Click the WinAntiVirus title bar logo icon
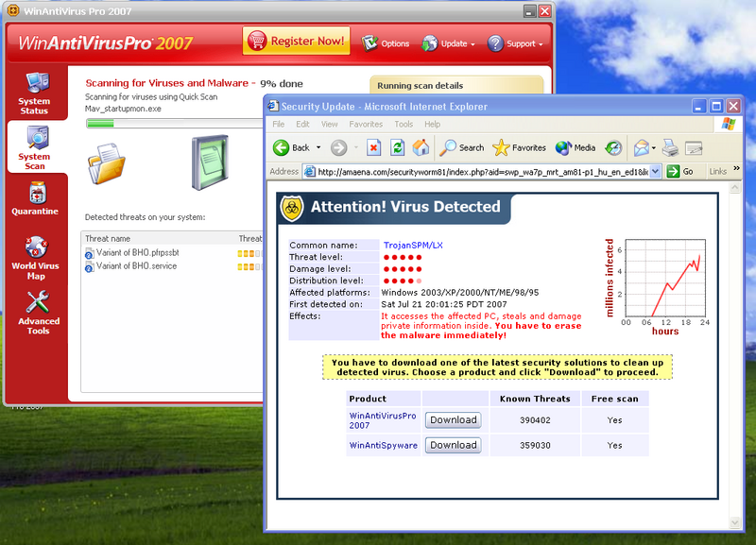The image size is (756, 545). (x=13, y=10)
